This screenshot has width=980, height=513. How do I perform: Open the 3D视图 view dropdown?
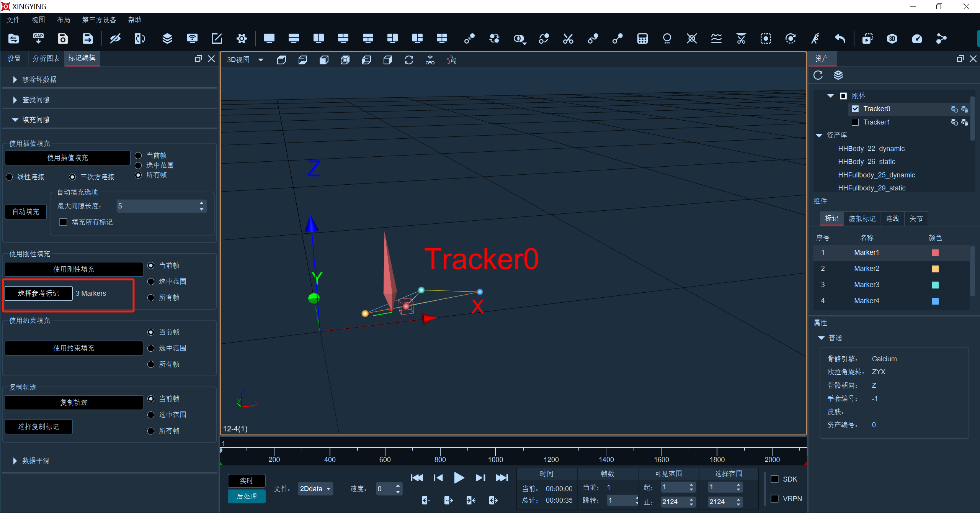pos(245,60)
